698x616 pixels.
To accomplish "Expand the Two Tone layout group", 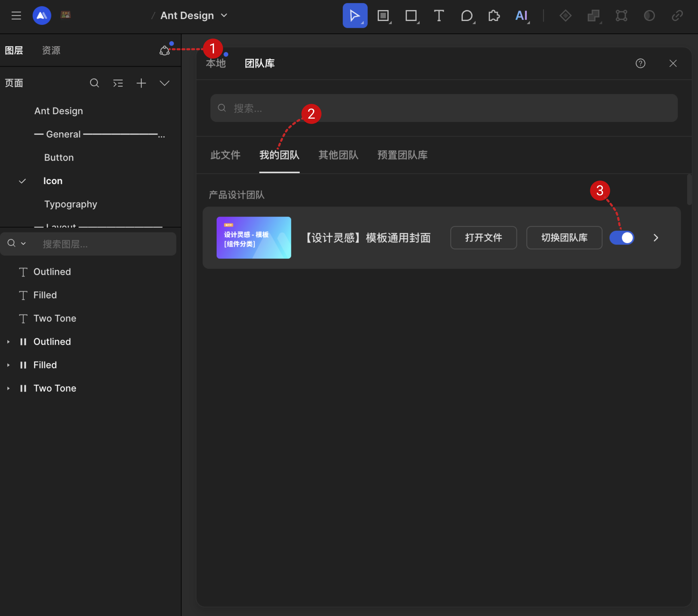I will (8, 389).
